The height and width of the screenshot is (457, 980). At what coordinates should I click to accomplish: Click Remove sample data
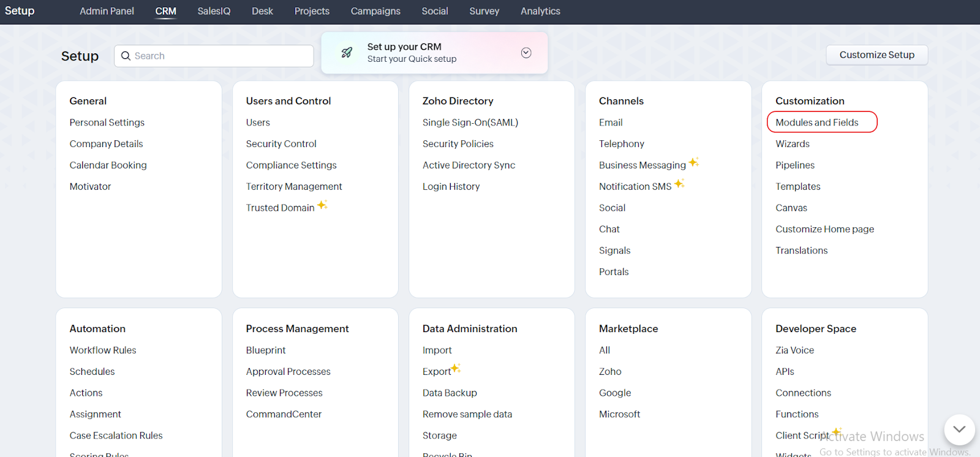point(467,415)
